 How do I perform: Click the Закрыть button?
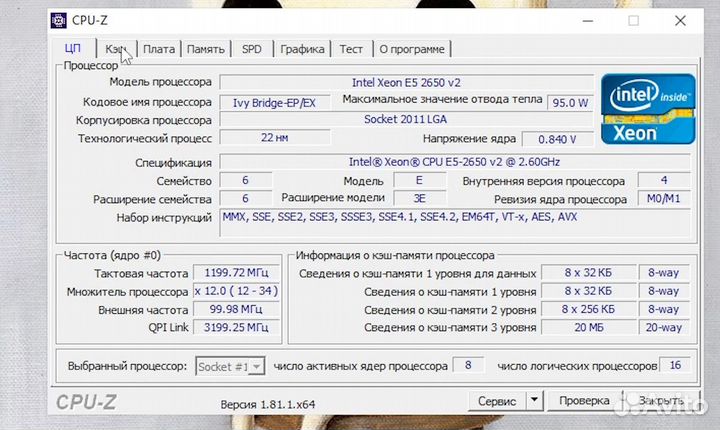tap(661, 401)
